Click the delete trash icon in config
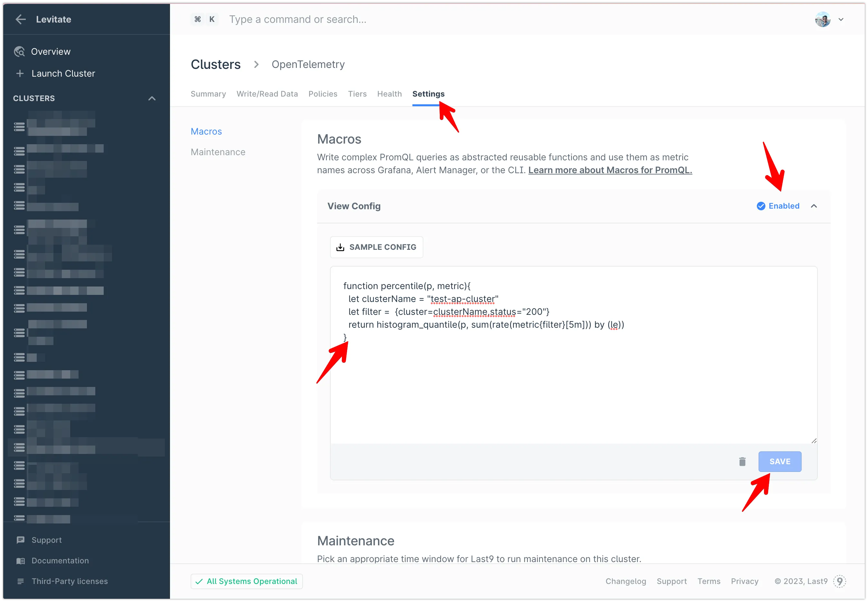The height and width of the screenshot is (602, 868). (x=743, y=461)
